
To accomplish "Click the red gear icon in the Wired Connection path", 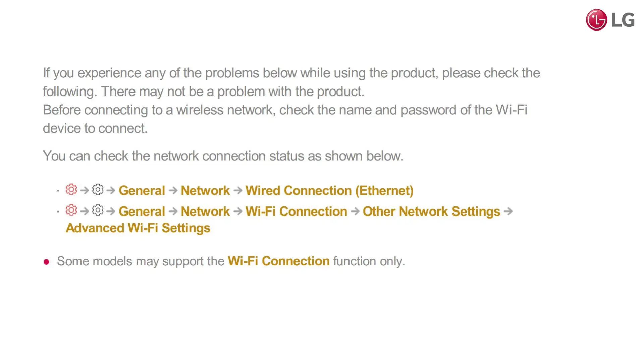I will point(71,190).
